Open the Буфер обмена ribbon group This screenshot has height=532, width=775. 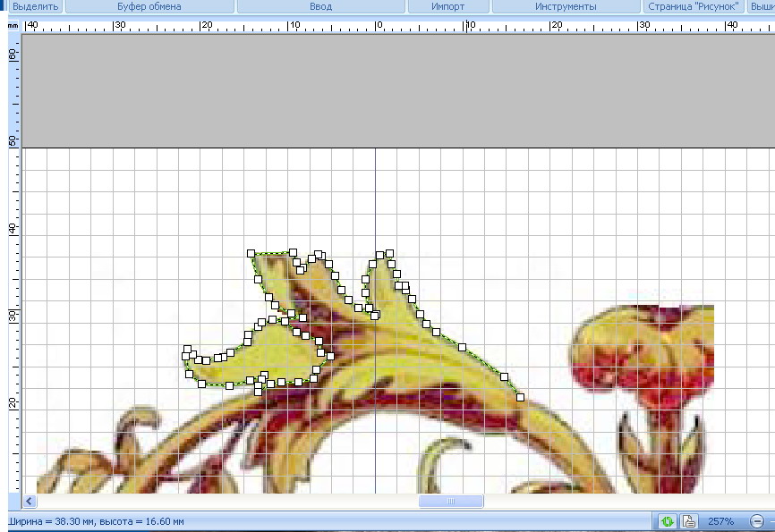pos(149,6)
